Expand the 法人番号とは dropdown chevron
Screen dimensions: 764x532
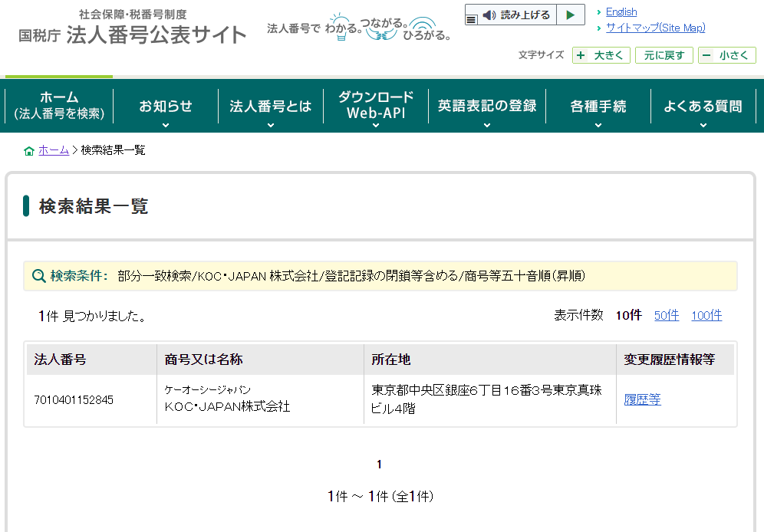[x=271, y=125]
